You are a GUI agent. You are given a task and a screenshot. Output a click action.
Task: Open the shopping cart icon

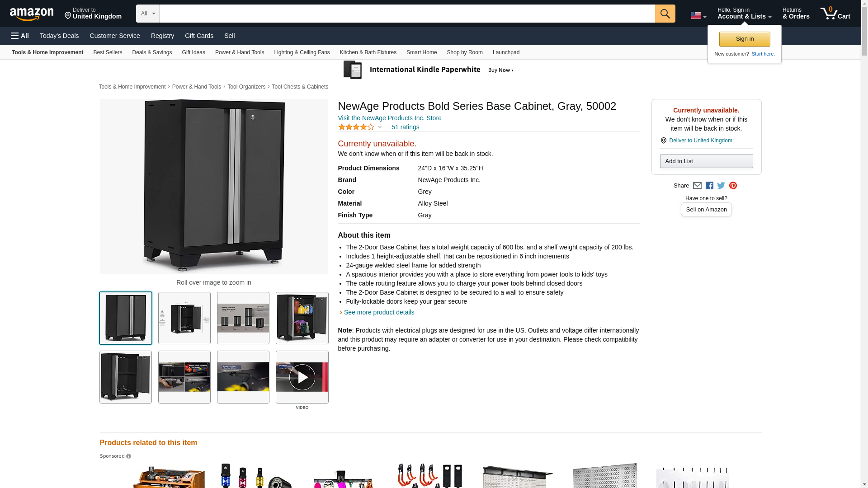click(x=835, y=13)
